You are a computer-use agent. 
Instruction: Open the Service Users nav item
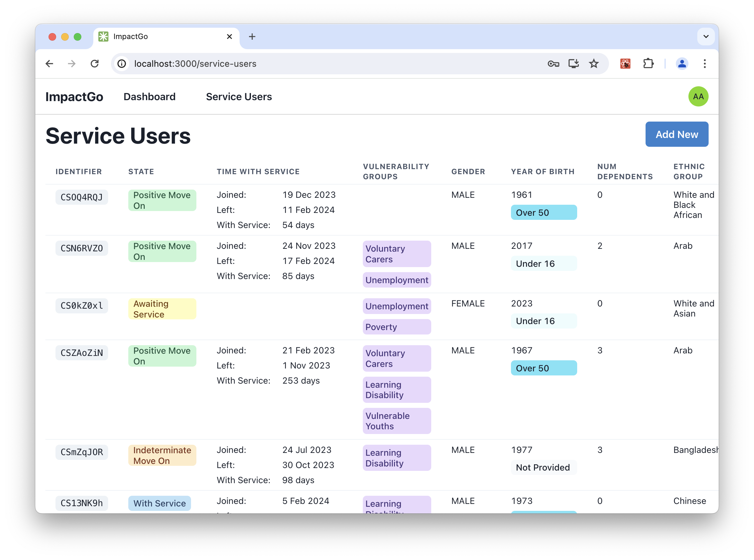click(x=239, y=97)
